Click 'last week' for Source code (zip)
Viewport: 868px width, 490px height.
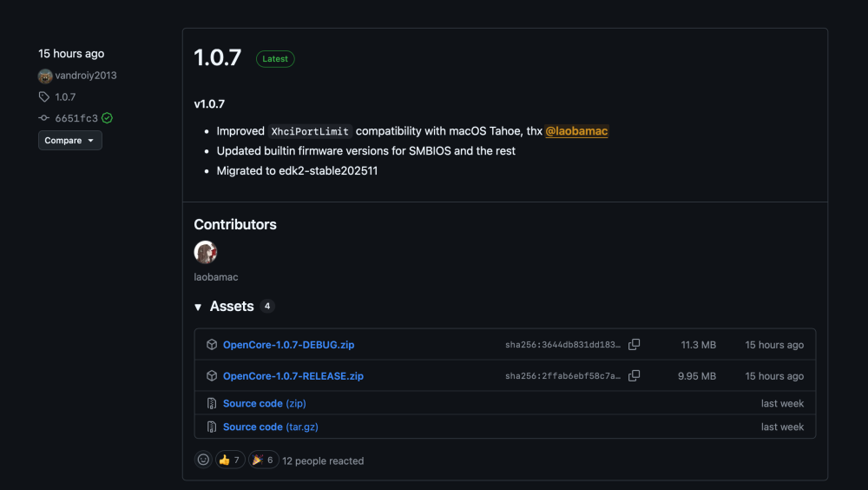coord(782,403)
